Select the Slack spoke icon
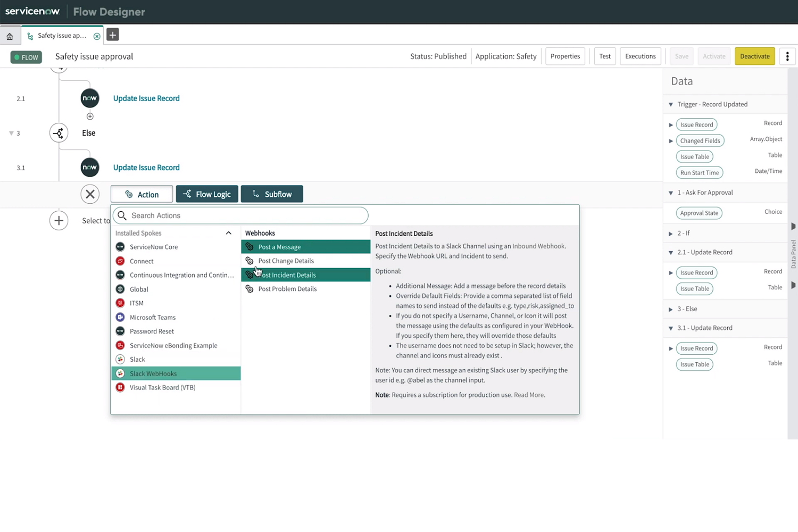Viewport: 798px width, 532px height. point(120,360)
